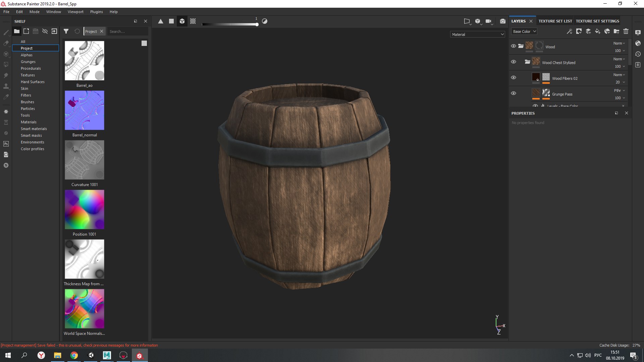The height and width of the screenshot is (362, 644).
Task: Toggle the symmetry half-circle icon in toolbar
Action: [x=265, y=21]
